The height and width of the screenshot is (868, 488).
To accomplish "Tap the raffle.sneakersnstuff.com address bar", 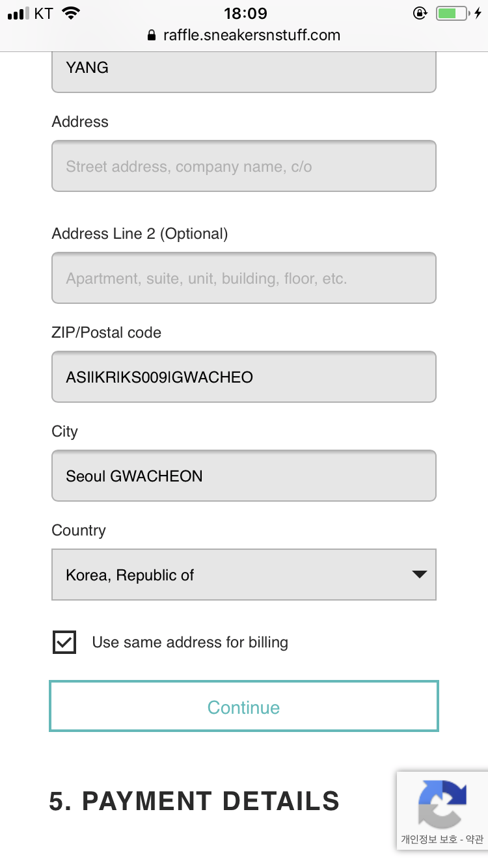I will (x=244, y=35).
